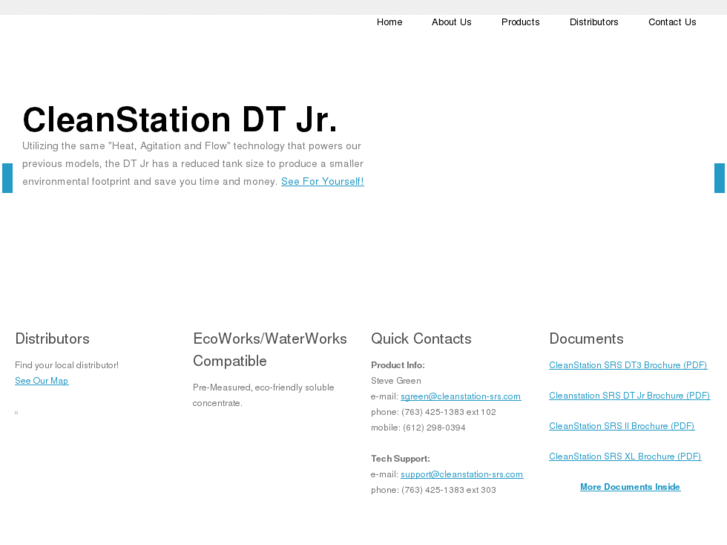Viewport: 727px width, 545px height.
Task: Click the 'Product Info:' label
Action: (x=398, y=365)
